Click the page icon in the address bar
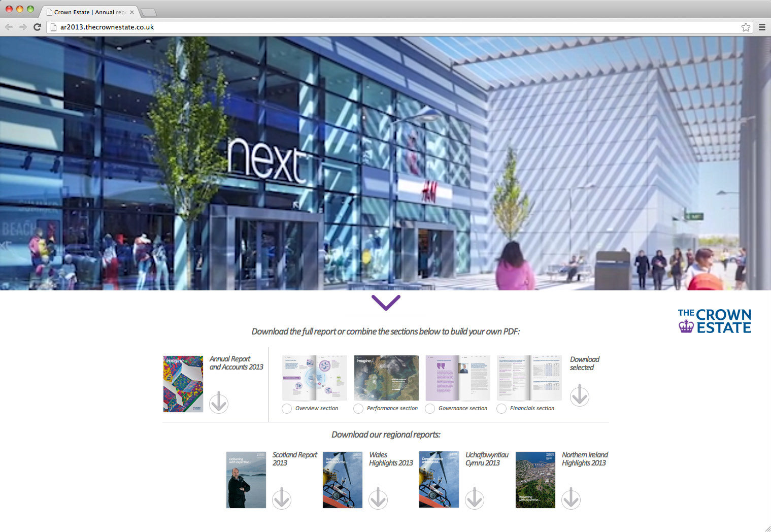 (x=53, y=27)
